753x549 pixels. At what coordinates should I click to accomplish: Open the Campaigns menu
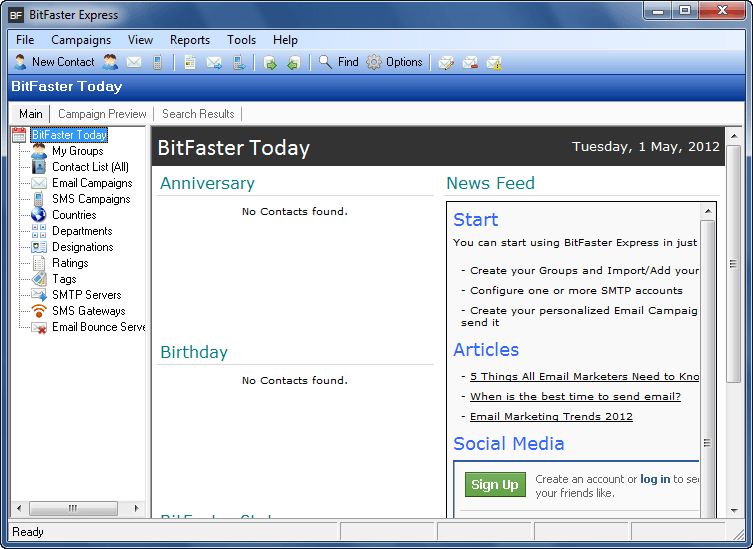[x=81, y=40]
